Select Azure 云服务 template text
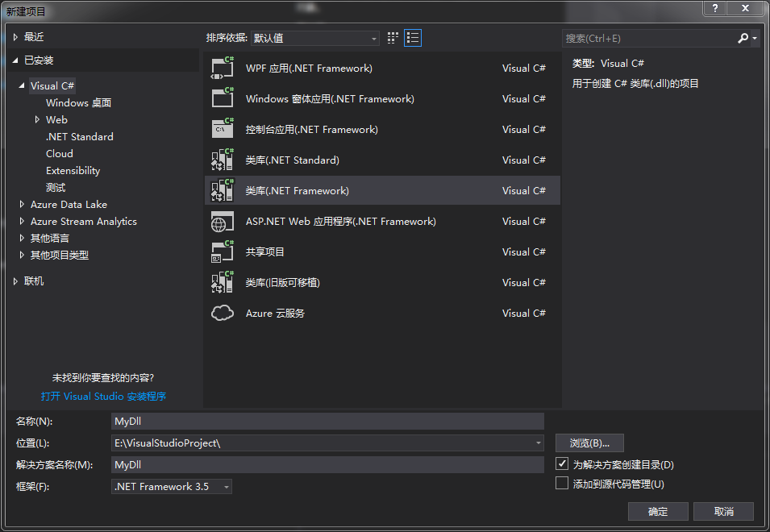This screenshot has width=770, height=532. 275,313
